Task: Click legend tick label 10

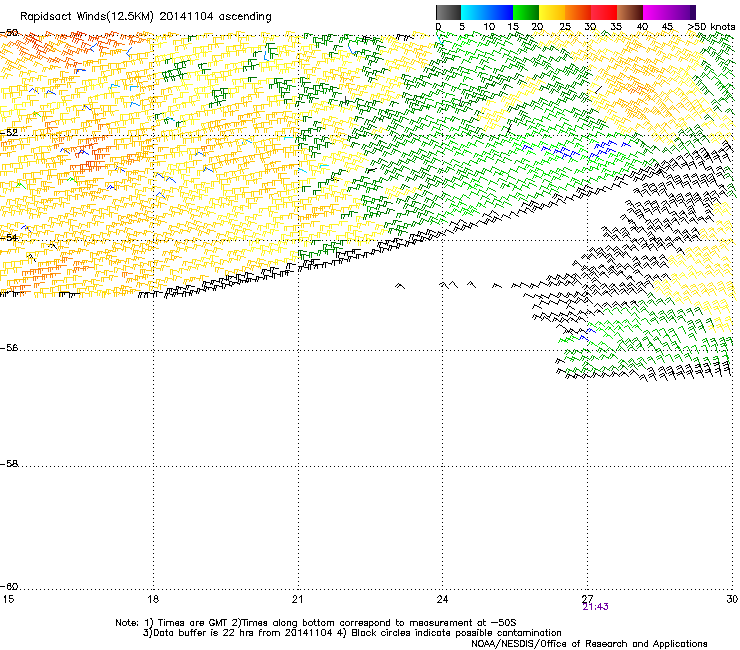Action: pyautogui.click(x=489, y=27)
